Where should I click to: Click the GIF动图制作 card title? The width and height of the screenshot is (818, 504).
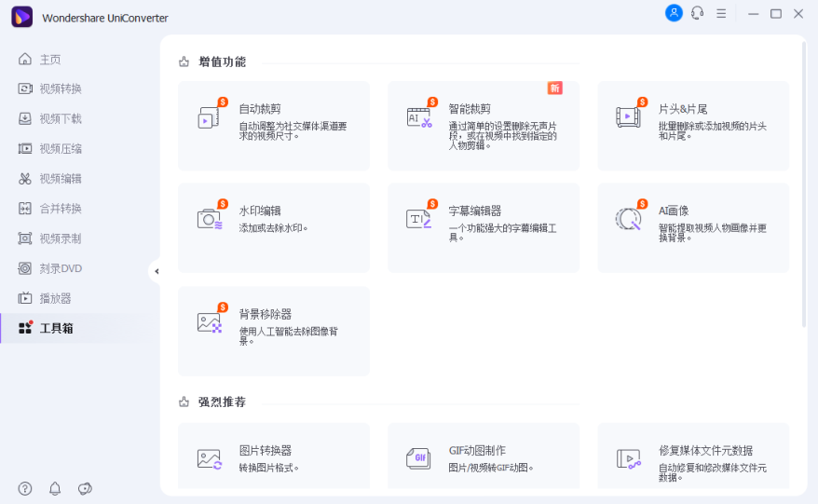click(477, 450)
